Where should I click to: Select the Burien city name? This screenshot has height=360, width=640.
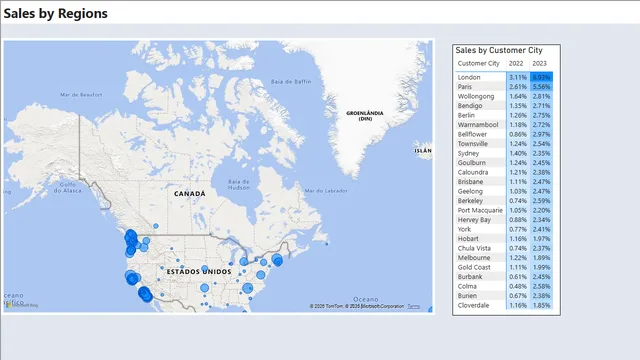(467, 296)
